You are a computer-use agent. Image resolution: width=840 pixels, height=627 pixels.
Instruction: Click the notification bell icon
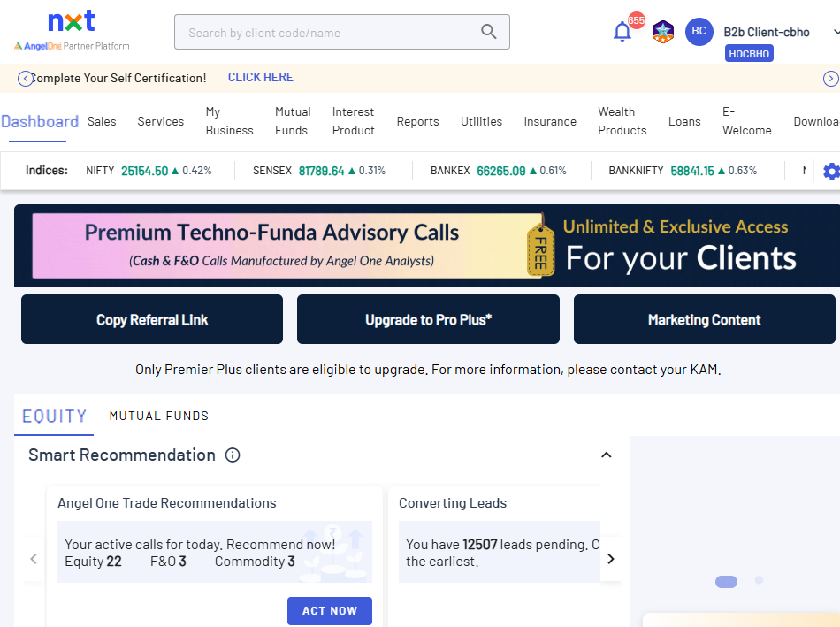622,33
